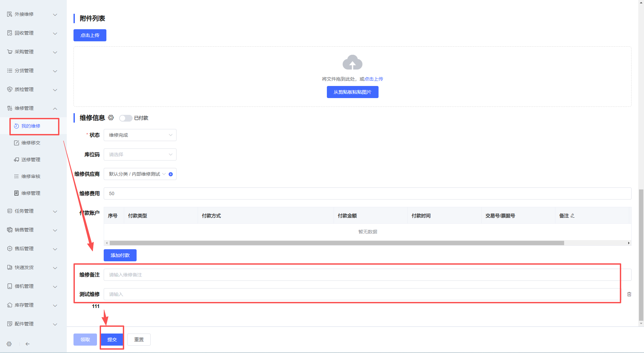Click the gear icon beside 维修信息

tap(111, 118)
